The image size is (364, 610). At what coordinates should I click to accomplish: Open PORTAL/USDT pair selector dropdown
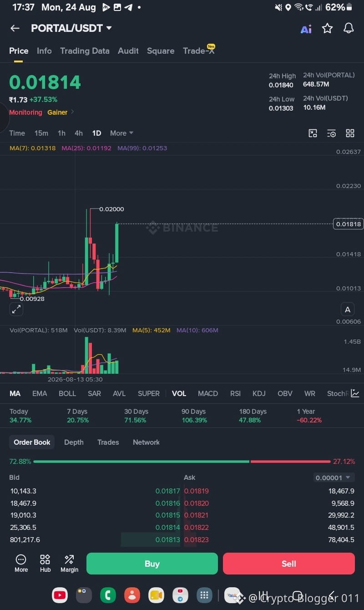71,28
